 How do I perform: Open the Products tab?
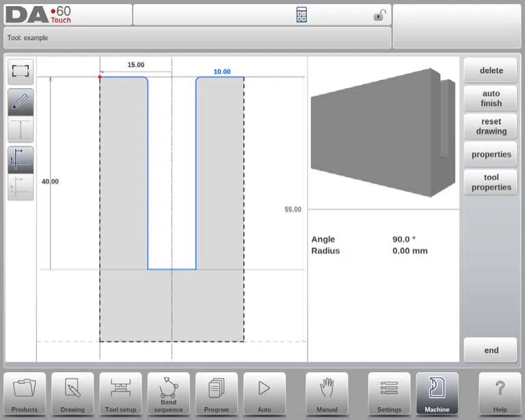(25, 394)
